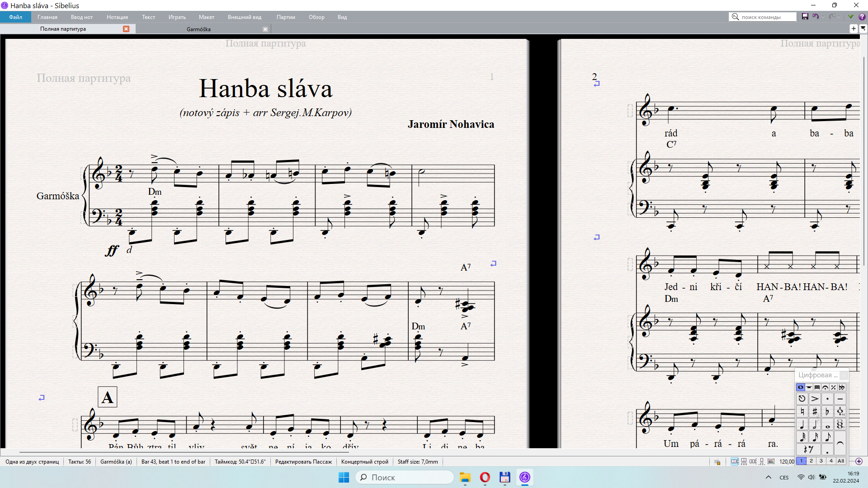The image size is (868, 488).
Task: Select the natural sign on the Keypad
Action: [x=802, y=411]
